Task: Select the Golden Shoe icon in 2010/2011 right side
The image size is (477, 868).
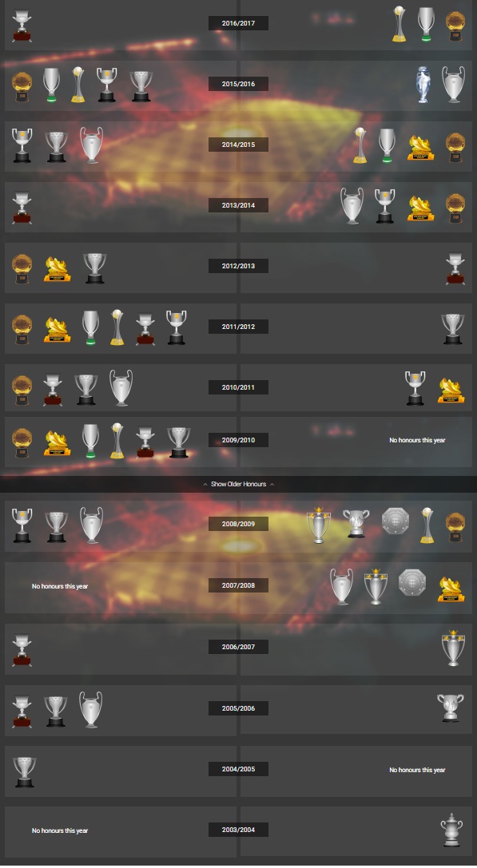Action: (451, 390)
